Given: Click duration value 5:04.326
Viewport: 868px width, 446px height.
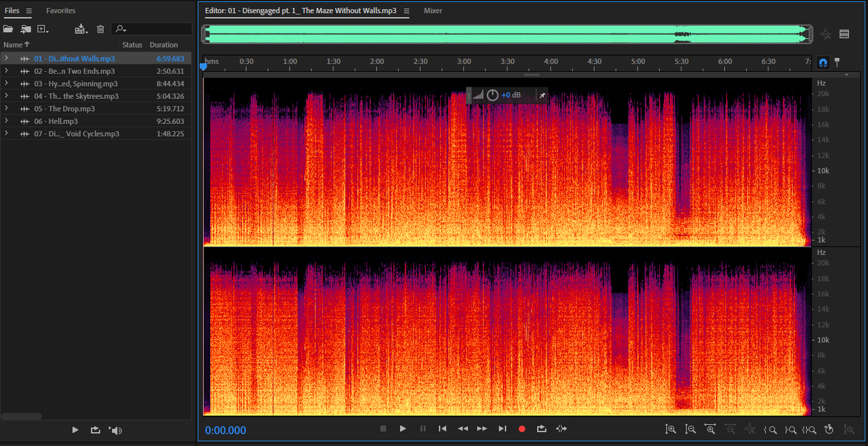Looking at the screenshot, I should pyautogui.click(x=170, y=96).
